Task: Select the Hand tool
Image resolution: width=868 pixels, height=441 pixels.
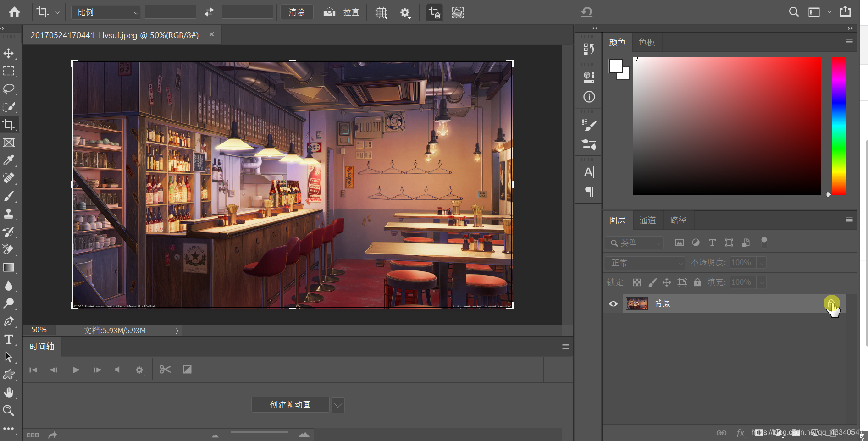Action: (x=9, y=392)
